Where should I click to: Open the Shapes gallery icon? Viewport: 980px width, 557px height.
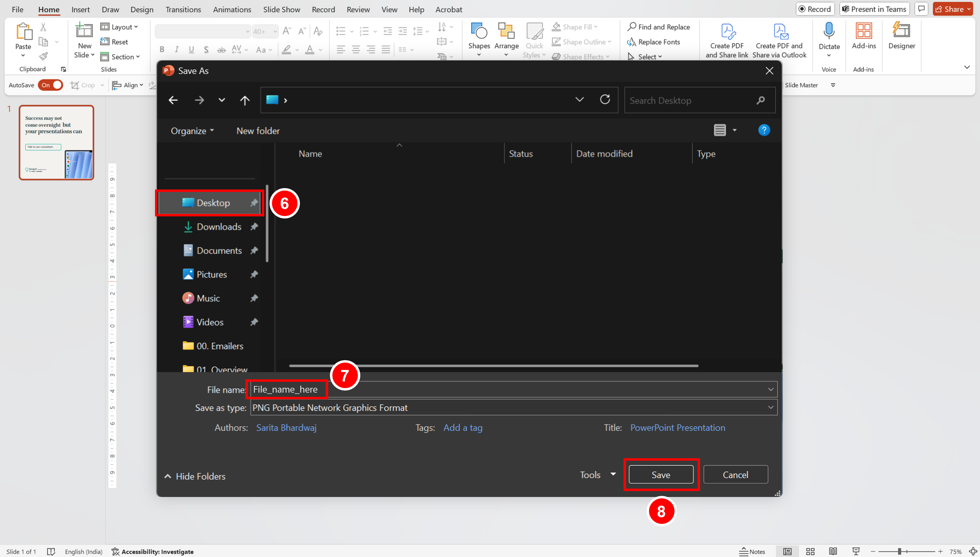(x=479, y=31)
